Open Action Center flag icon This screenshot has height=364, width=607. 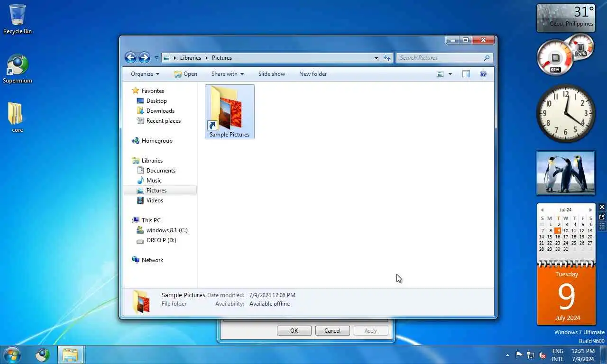[x=519, y=355]
